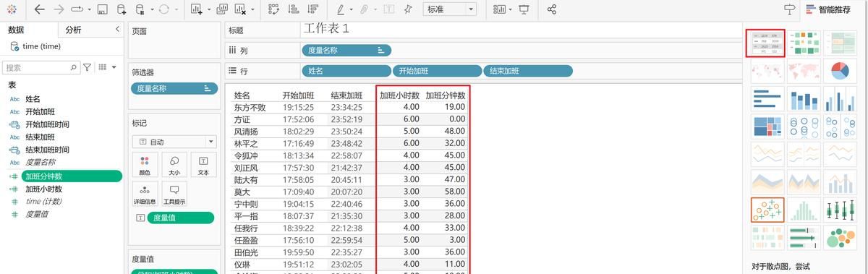Click the 工具提示 tooltip mark button

pyautogui.click(x=174, y=194)
